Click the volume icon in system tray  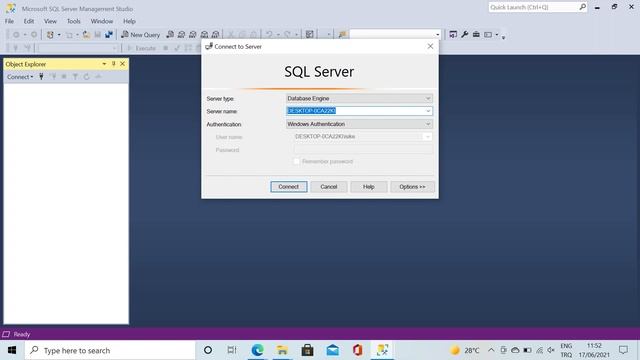[551, 350]
